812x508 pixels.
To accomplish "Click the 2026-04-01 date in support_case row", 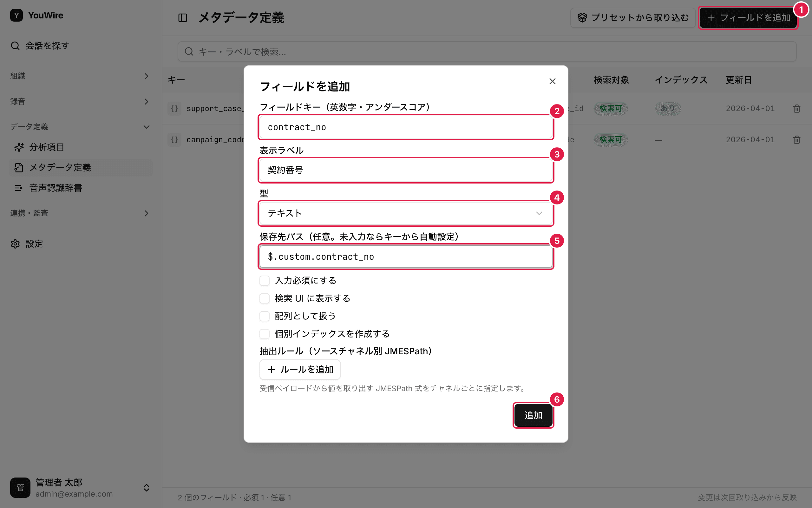I will tap(750, 109).
